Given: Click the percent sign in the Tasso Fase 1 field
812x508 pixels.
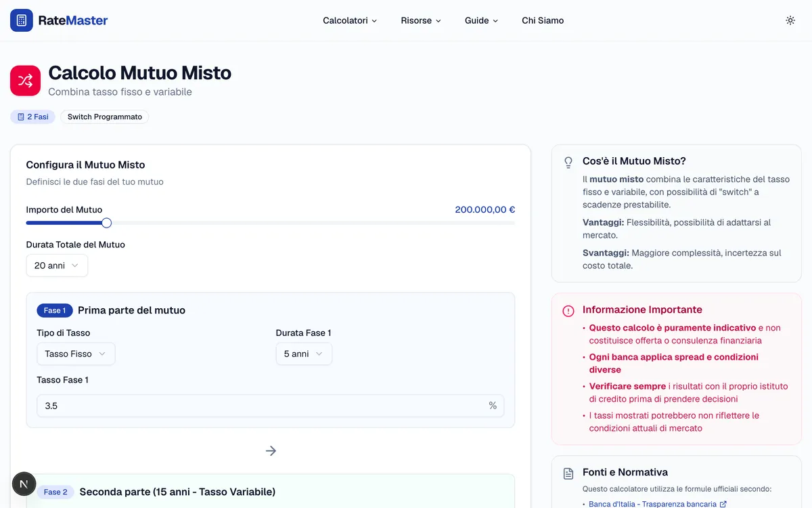Looking at the screenshot, I should pos(493,406).
